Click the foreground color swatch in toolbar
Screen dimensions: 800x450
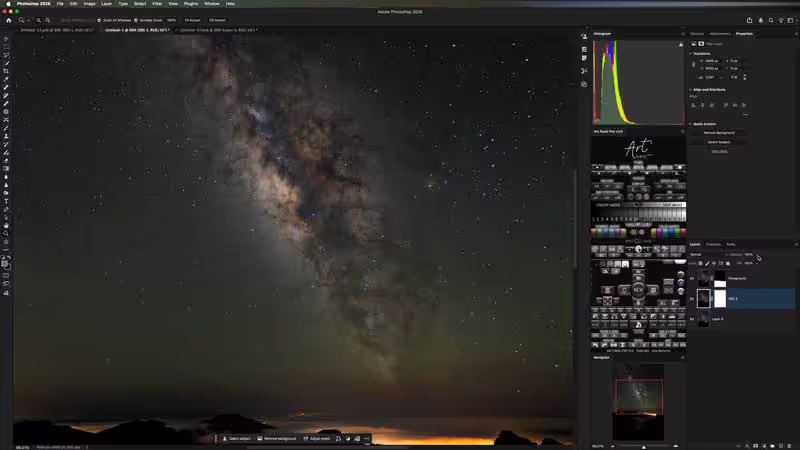click(5, 264)
